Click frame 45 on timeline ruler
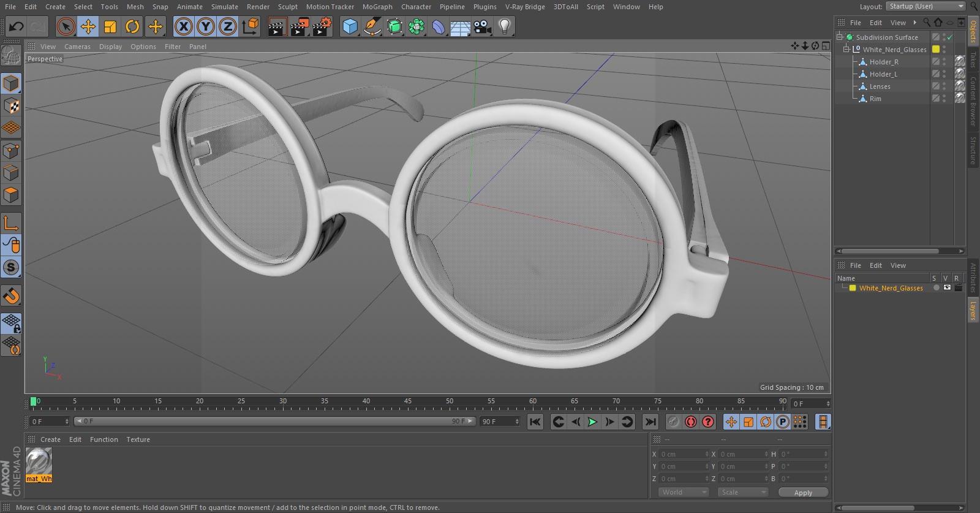This screenshot has height=513, width=980. 407,401
